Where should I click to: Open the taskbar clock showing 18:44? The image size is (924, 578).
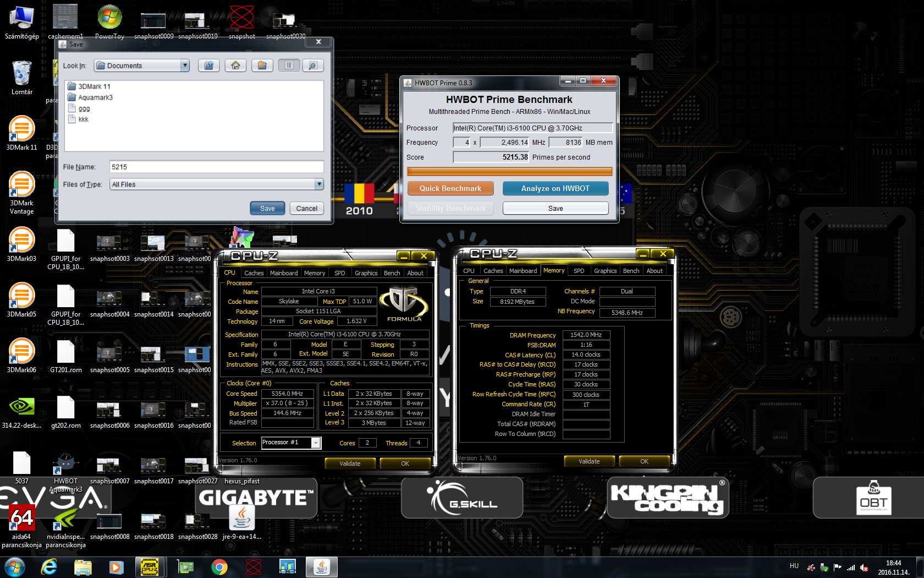click(x=893, y=568)
